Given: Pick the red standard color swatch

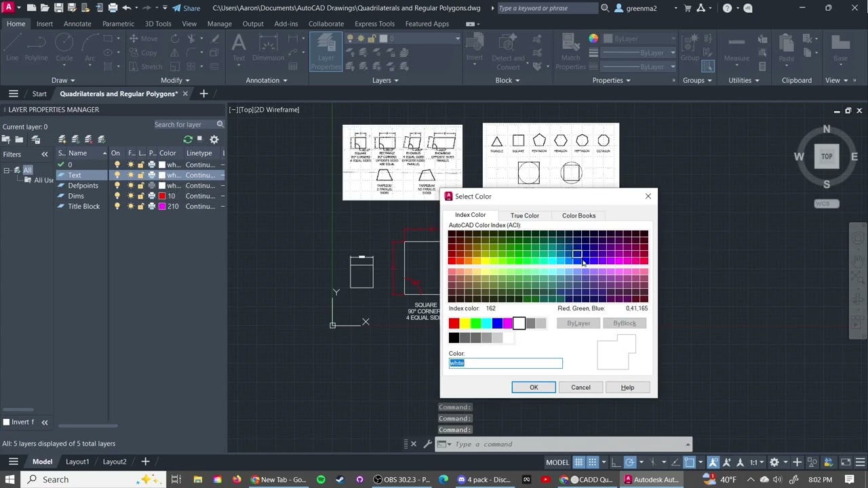Looking at the screenshot, I should (x=454, y=324).
